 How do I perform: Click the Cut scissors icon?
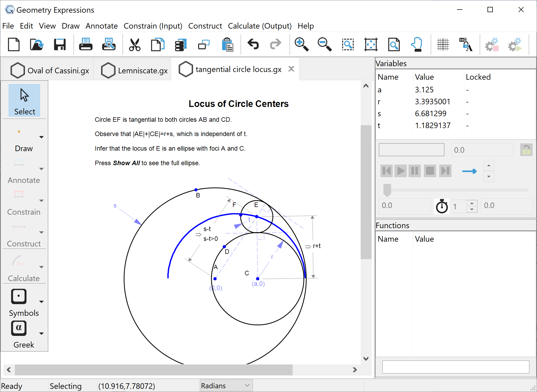coord(135,44)
